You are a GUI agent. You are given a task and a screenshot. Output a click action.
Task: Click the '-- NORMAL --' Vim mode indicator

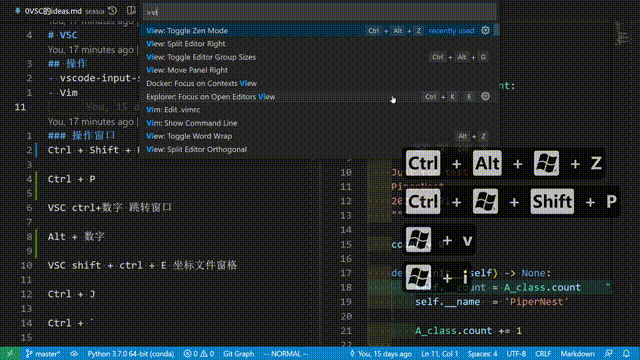point(286,353)
